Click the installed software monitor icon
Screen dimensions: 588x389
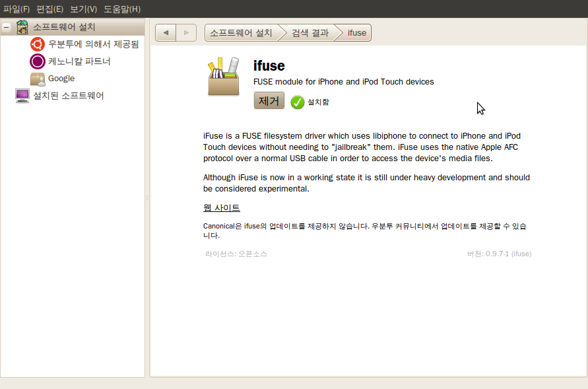point(22,96)
